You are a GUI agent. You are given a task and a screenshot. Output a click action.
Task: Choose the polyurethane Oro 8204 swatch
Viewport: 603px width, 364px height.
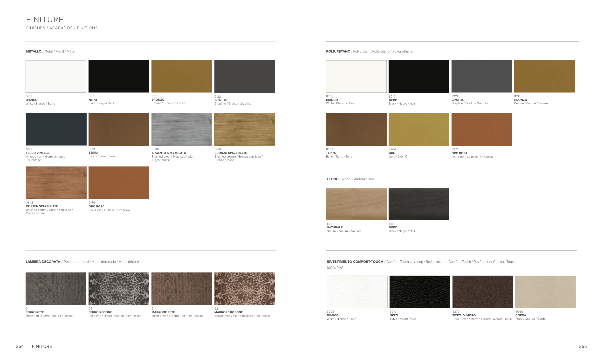tap(419, 129)
